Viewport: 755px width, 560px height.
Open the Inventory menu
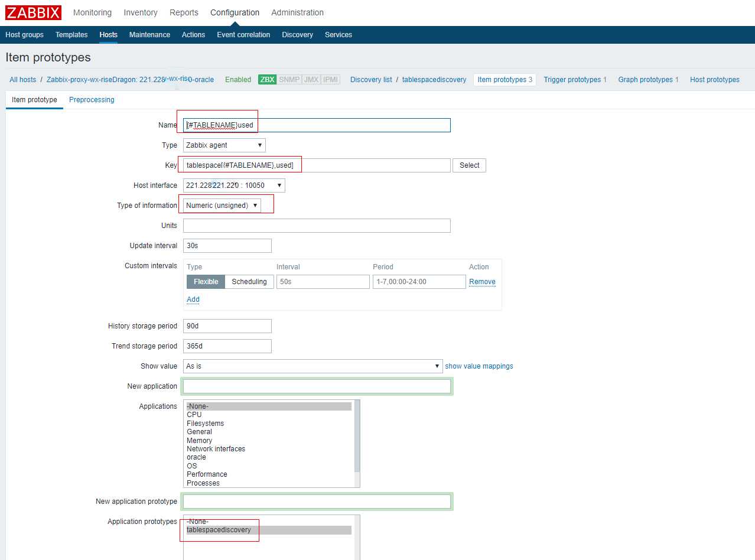tap(141, 12)
